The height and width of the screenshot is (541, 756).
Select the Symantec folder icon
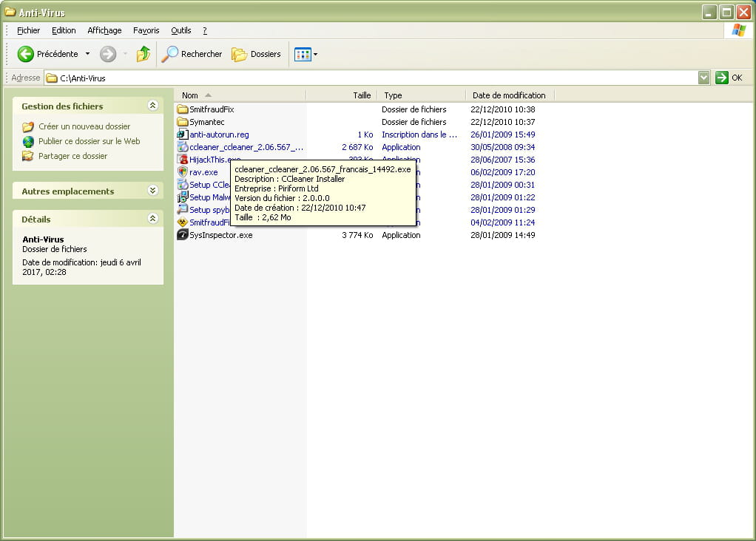(x=183, y=122)
